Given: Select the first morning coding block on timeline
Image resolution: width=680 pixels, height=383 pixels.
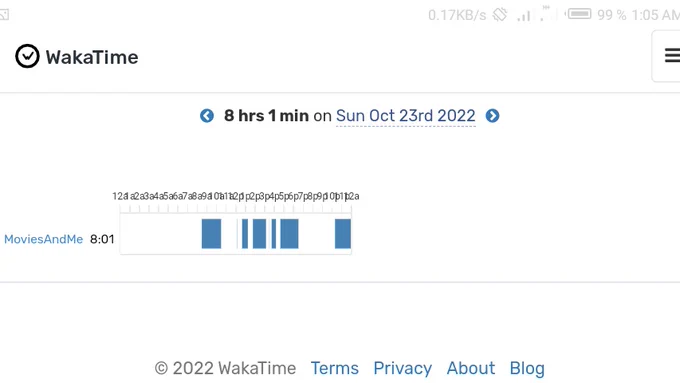Looking at the screenshot, I should [211, 234].
